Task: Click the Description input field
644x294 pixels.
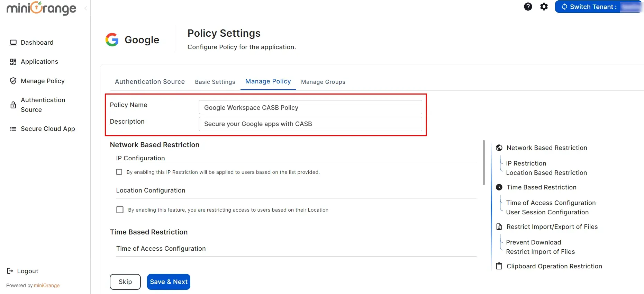Action: [310, 124]
